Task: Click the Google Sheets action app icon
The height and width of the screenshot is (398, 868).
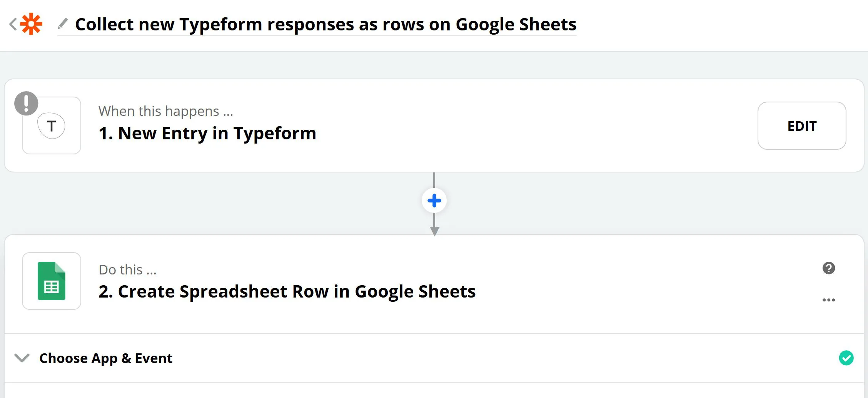Action: click(51, 281)
